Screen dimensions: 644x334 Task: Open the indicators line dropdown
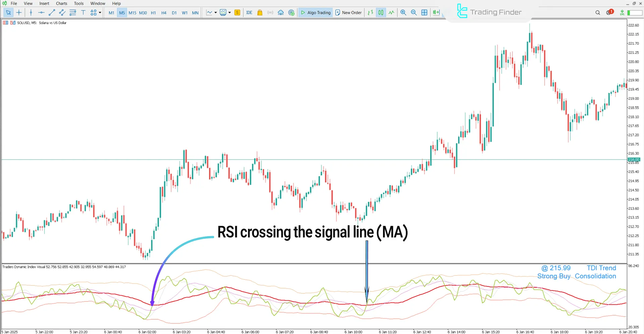(230, 12)
